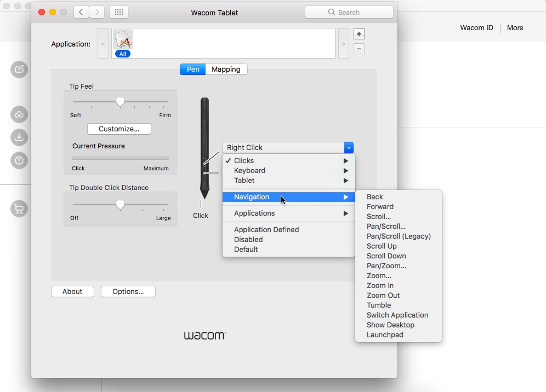Open the shopping cart sidebar icon
This screenshot has height=392, width=546.
click(19, 209)
